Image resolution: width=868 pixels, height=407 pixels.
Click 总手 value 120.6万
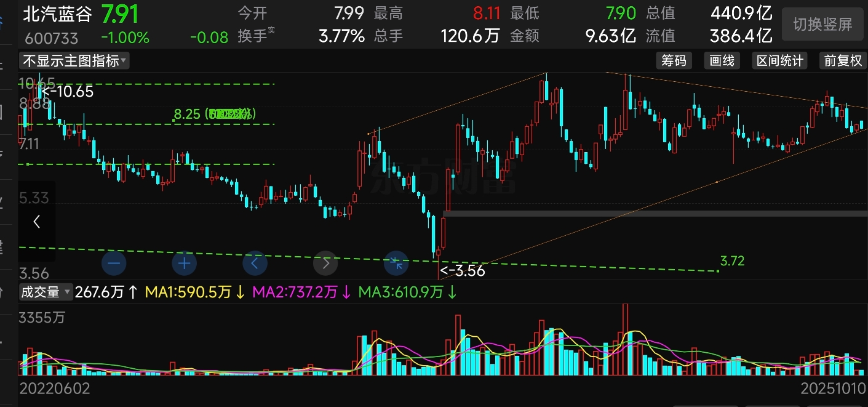470,36
